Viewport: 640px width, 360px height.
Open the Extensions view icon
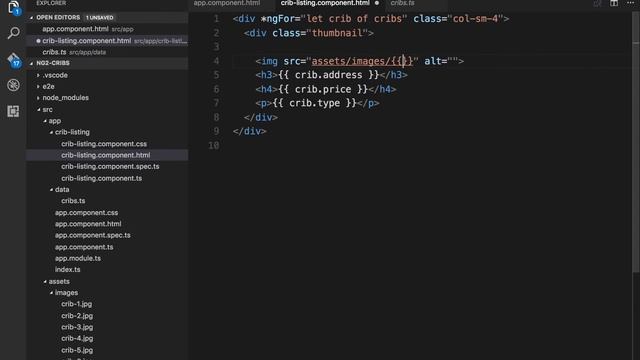[x=13, y=111]
